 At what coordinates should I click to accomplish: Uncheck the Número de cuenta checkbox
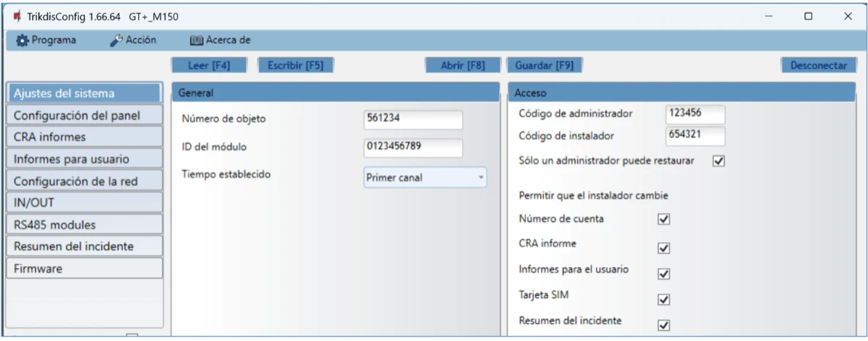tap(664, 220)
